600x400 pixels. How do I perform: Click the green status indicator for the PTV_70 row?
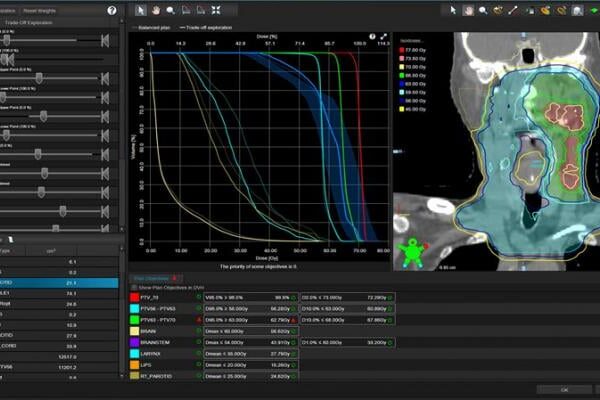pyautogui.click(x=199, y=297)
